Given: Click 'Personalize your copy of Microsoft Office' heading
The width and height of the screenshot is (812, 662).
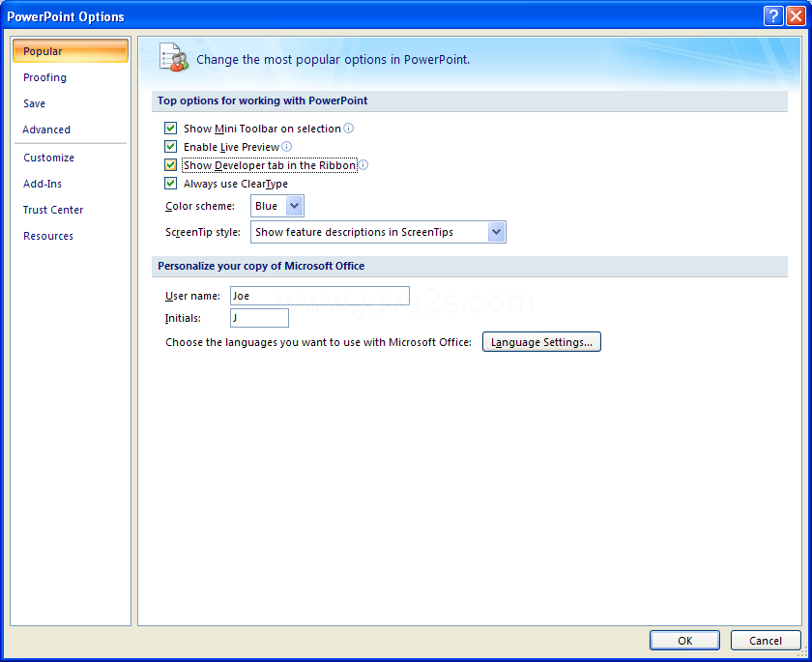Looking at the screenshot, I should (261, 266).
